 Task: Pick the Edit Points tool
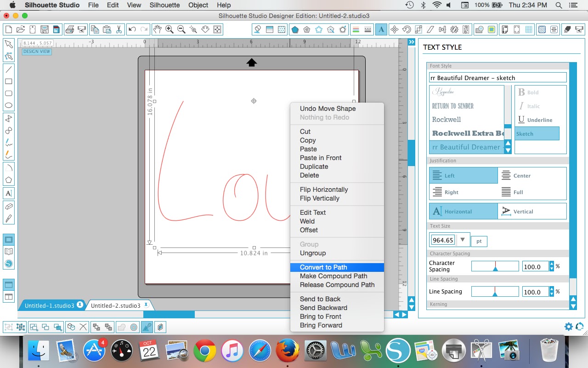(x=8, y=56)
